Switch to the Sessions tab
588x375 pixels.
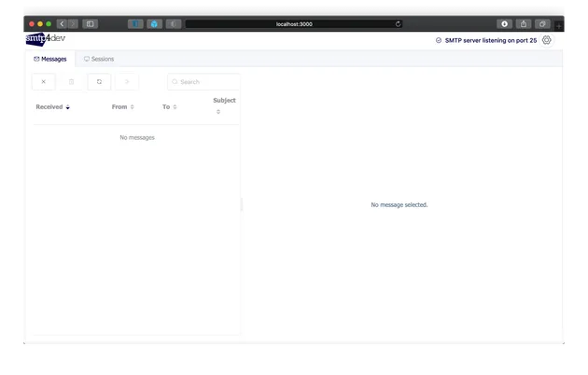(x=99, y=59)
